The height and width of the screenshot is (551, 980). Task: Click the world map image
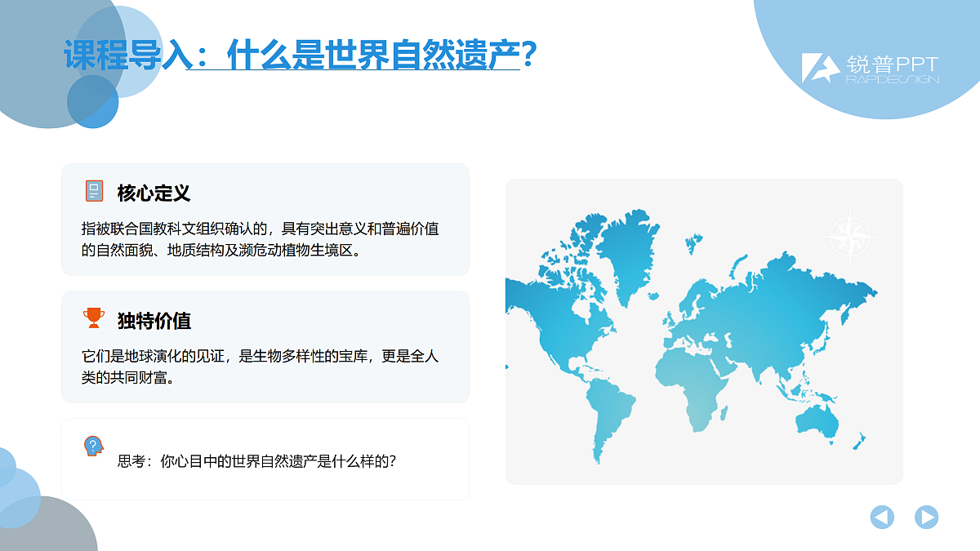point(704,331)
